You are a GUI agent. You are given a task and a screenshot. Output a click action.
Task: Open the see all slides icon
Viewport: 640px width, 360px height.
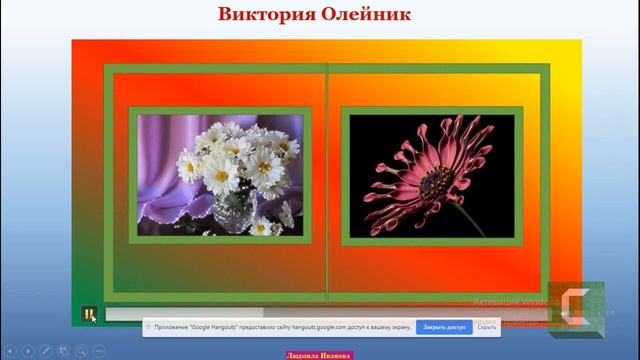coord(63,351)
